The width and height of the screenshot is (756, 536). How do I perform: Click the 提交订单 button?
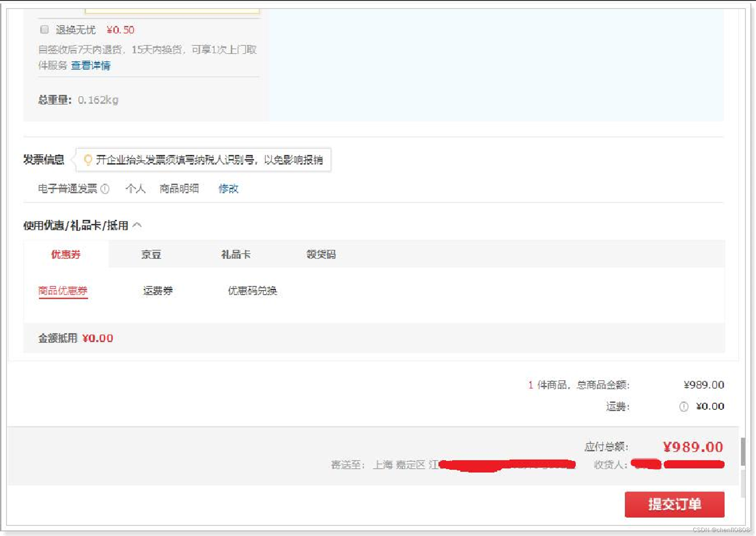674,504
